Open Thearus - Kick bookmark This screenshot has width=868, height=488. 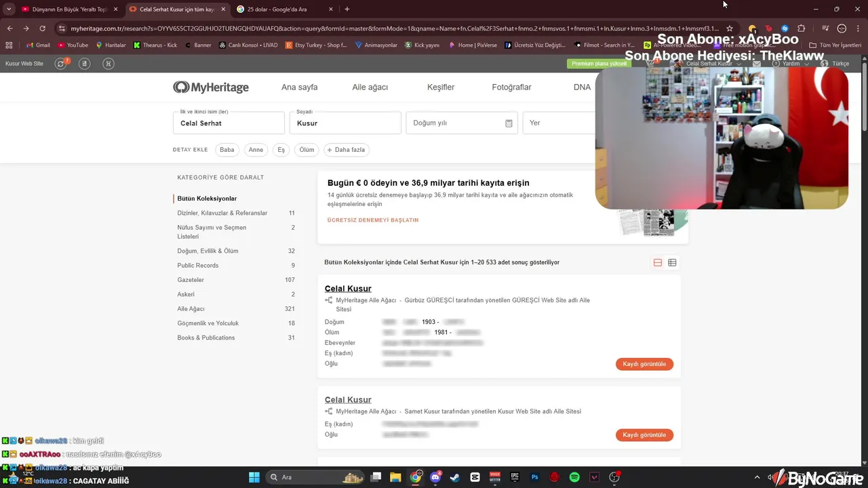[155, 45]
